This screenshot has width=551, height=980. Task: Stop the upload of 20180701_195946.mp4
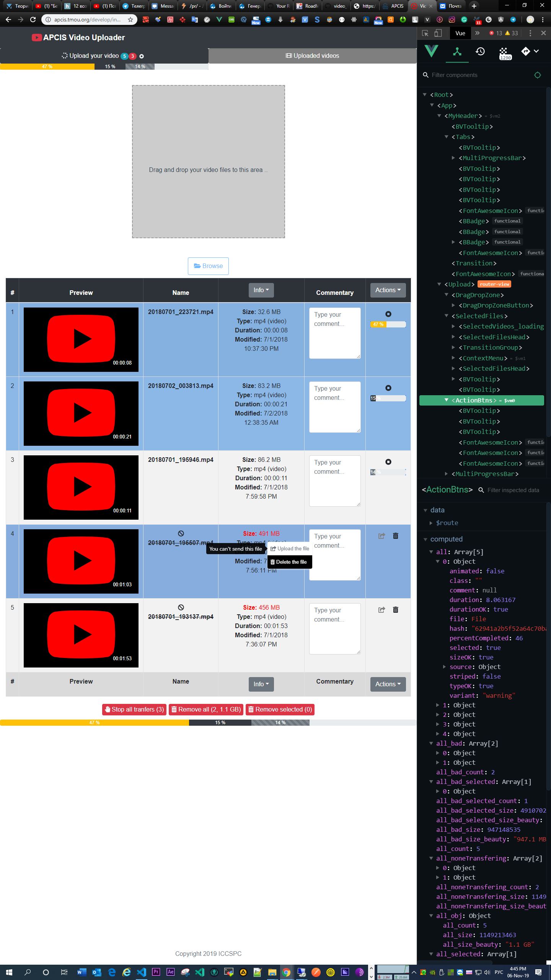coord(388,462)
